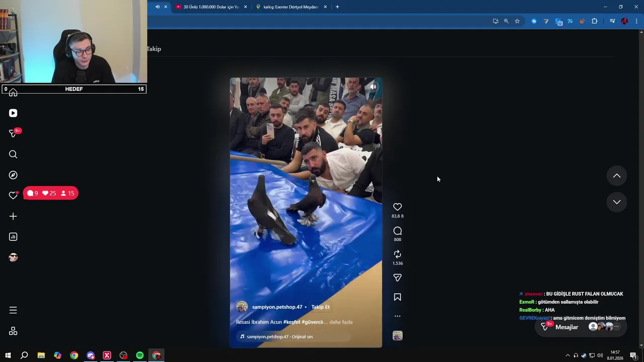This screenshot has width=644, height=362.
Task: Open the Shazam extension icon
Action: click(534, 21)
